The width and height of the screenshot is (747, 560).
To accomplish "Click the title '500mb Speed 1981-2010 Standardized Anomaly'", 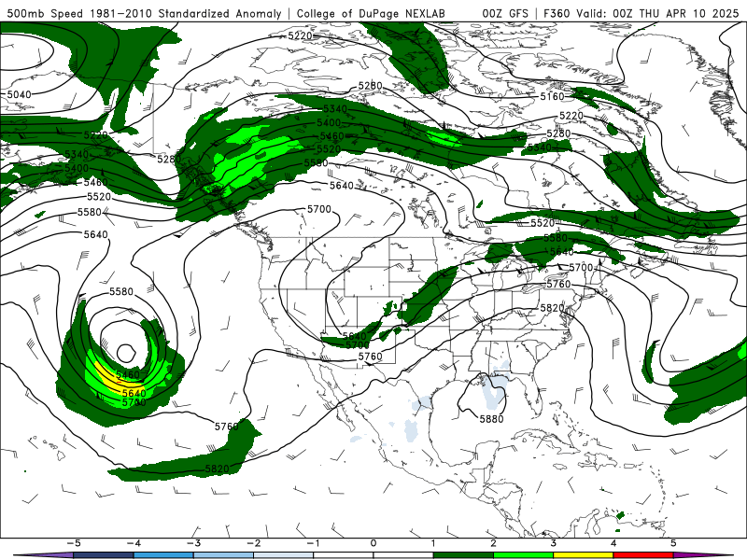I will pos(145,13).
